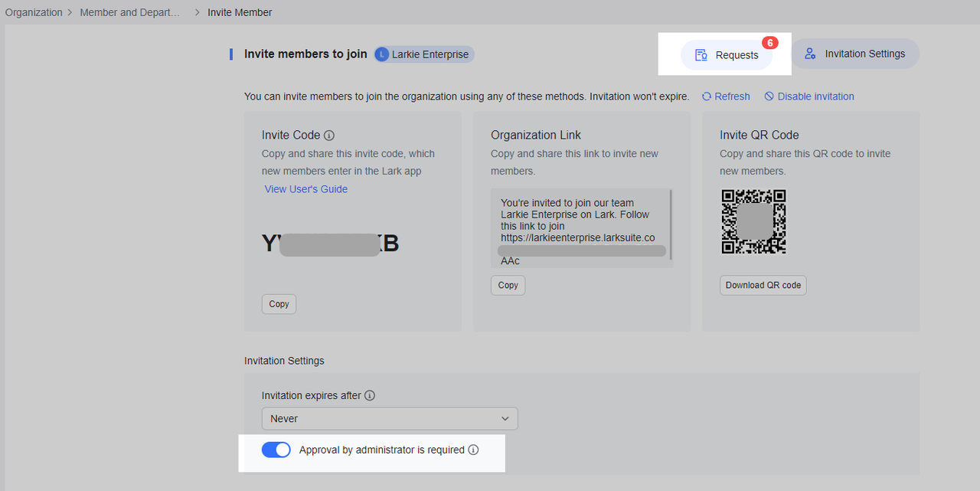Click the Invitation Settings person-gear icon
The height and width of the screenshot is (491, 980).
pyautogui.click(x=809, y=54)
